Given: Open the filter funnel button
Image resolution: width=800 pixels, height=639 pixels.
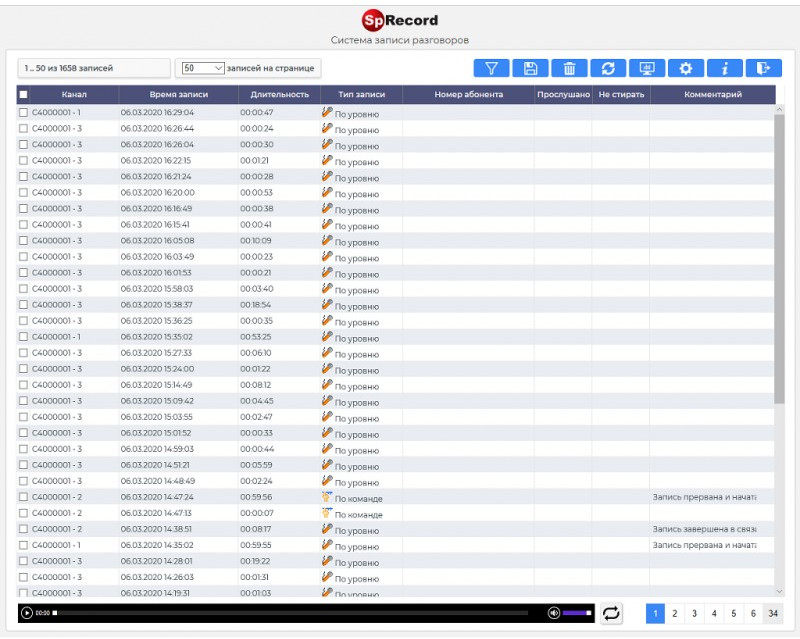Looking at the screenshot, I should [x=492, y=68].
